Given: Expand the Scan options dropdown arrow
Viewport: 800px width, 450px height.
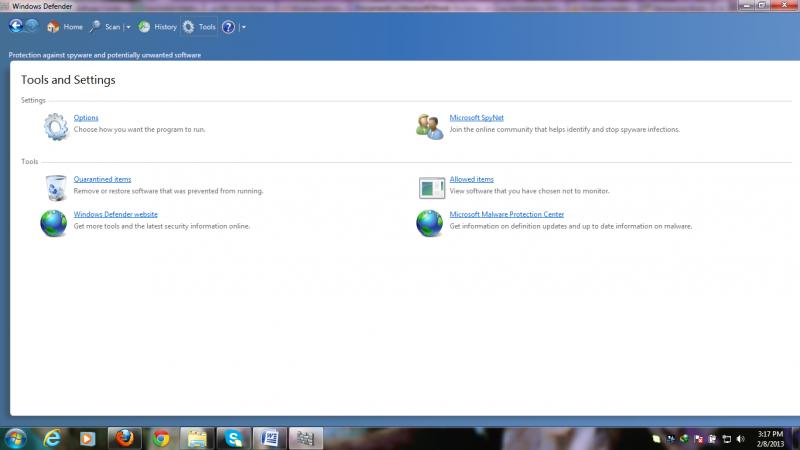Looking at the screenshot, I should tap(128, 27).
